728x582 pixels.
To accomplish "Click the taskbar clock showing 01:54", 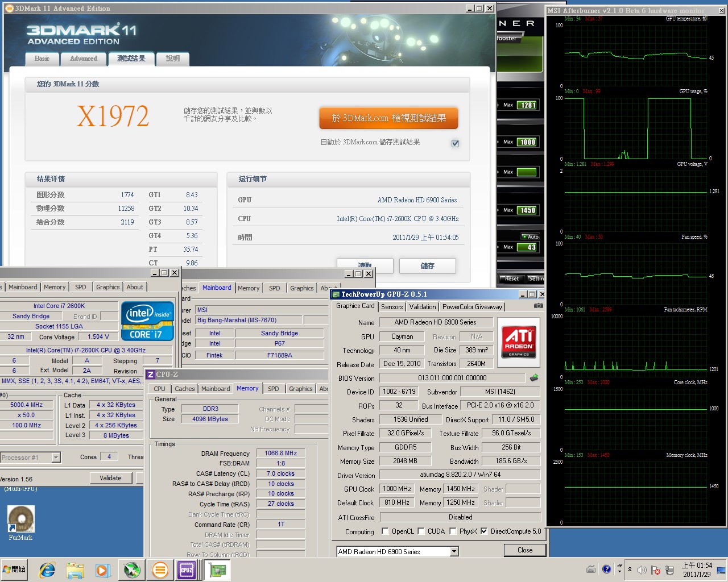I will (697, 569).
